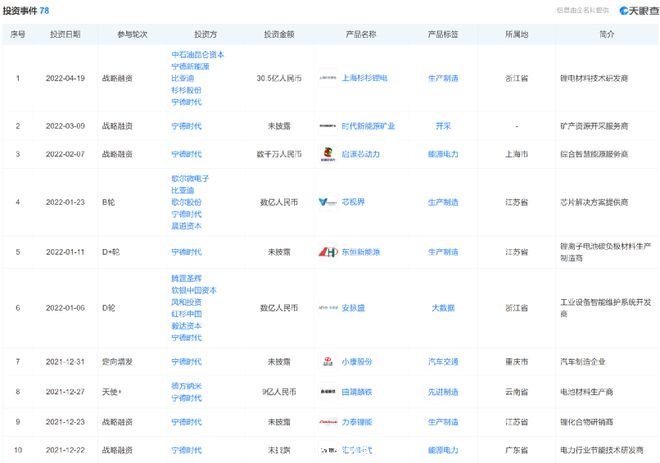The height and width of the screenshot is (463, 660).
Task: Click the description 汽车制造企业
Action: tap(583, 362)
